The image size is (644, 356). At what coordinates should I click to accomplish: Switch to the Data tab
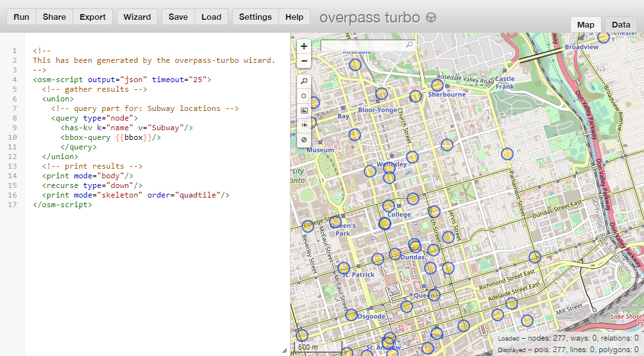pos(621,24)
